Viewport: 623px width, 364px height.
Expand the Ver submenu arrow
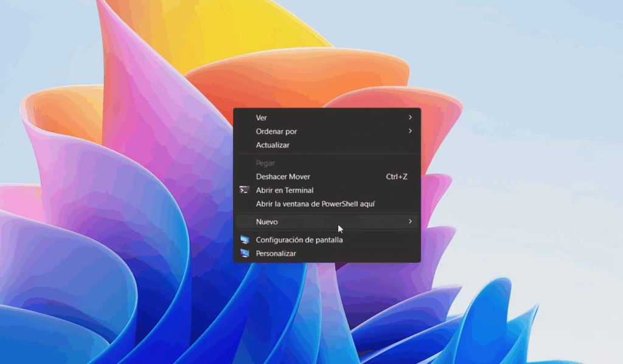click(410, 118)
